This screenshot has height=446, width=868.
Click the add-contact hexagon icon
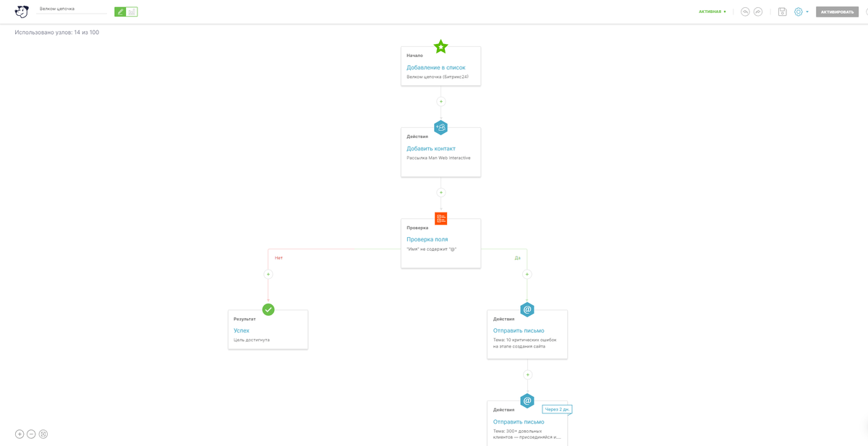[441, 128]
